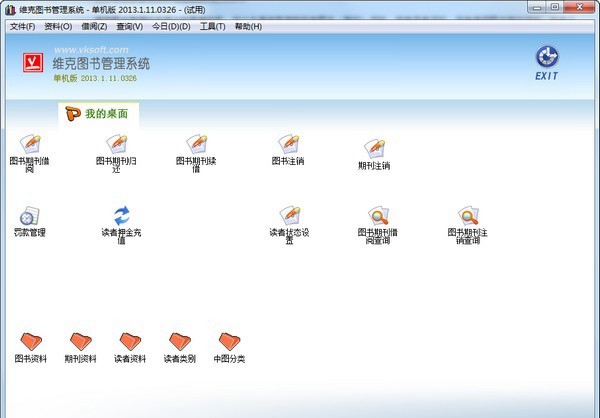Viewport: 600px width, 418px height.
Task: Click the red V logo icon
Action: click(x=33, y=63)
